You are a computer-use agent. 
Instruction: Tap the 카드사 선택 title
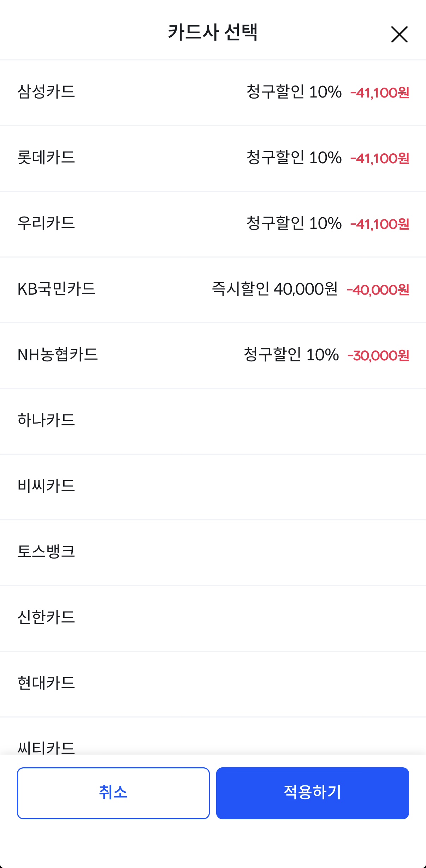click(213, 33)
